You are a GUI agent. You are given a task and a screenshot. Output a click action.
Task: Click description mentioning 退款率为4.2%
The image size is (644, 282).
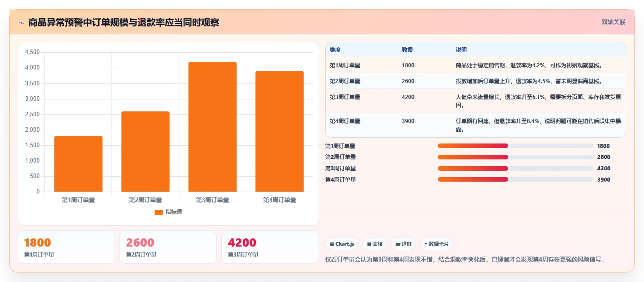pos(529,65)
